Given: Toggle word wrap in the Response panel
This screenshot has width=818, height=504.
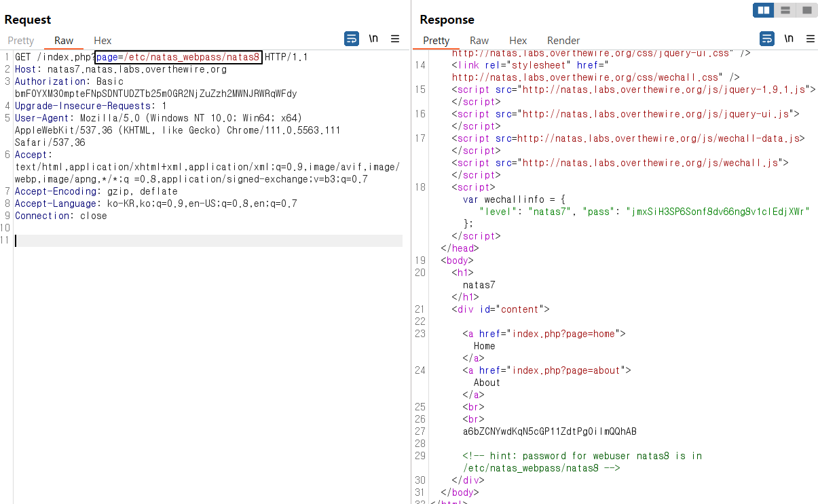Looking at the screenshot, I should click(x=766, y=39).
